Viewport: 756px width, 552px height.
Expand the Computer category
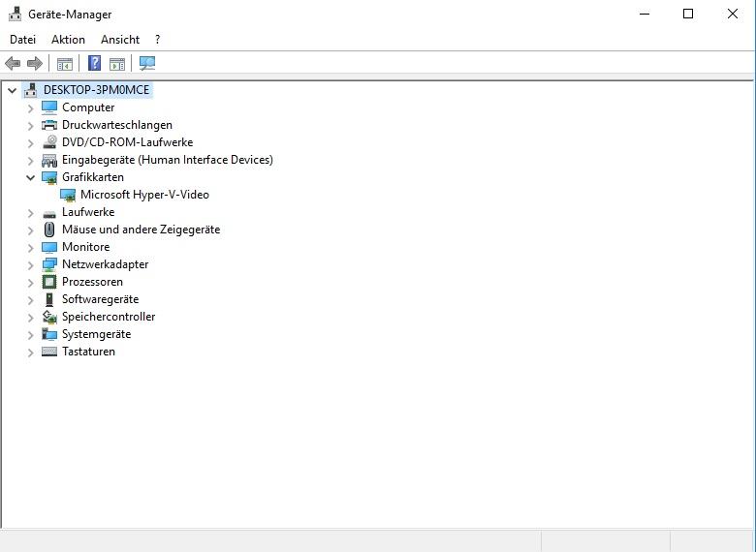point(30,108)
